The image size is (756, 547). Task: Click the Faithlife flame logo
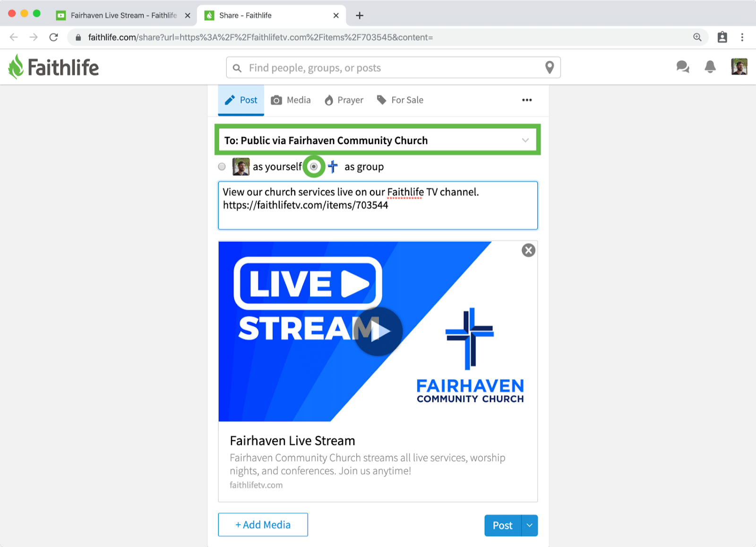point(16,67)
